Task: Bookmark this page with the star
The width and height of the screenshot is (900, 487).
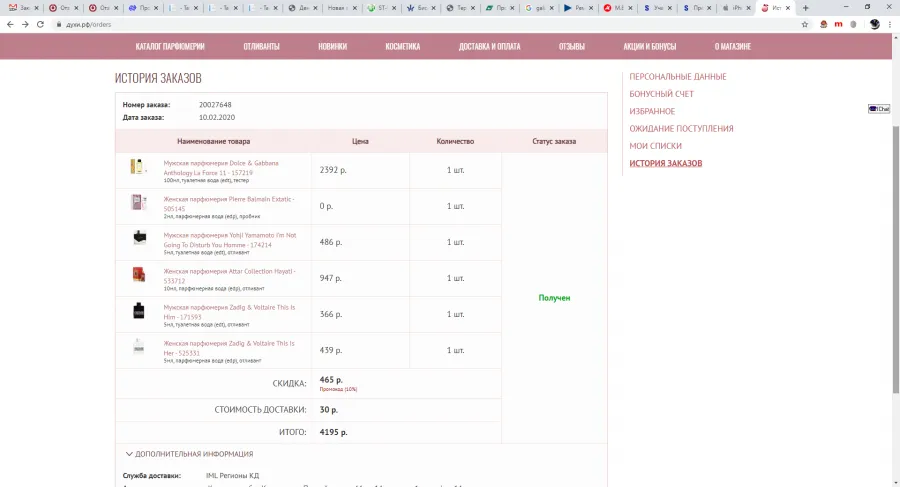Action: coord(805,24)
